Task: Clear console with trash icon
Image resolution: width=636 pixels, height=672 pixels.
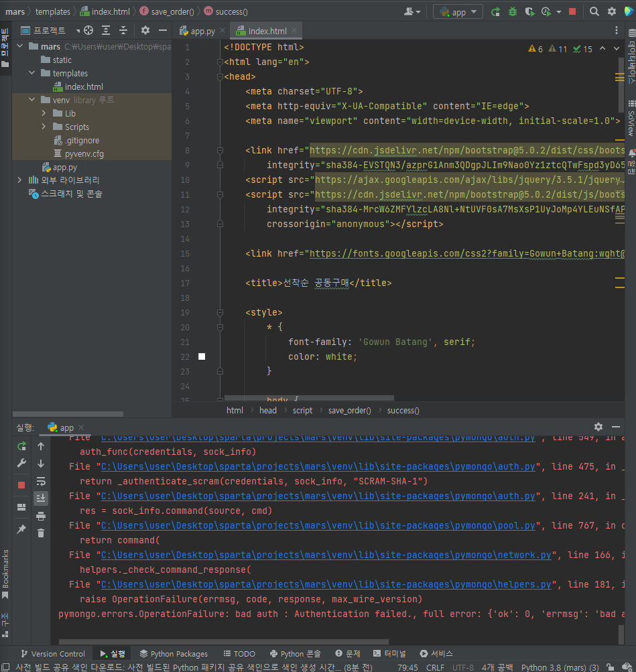Action: [x=41, y=533]
